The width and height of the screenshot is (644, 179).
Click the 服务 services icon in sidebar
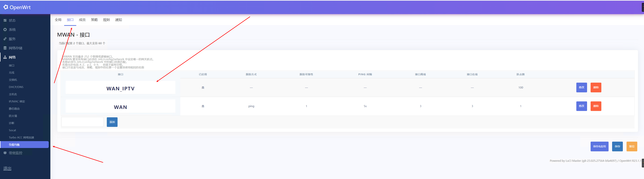[5, 39]
